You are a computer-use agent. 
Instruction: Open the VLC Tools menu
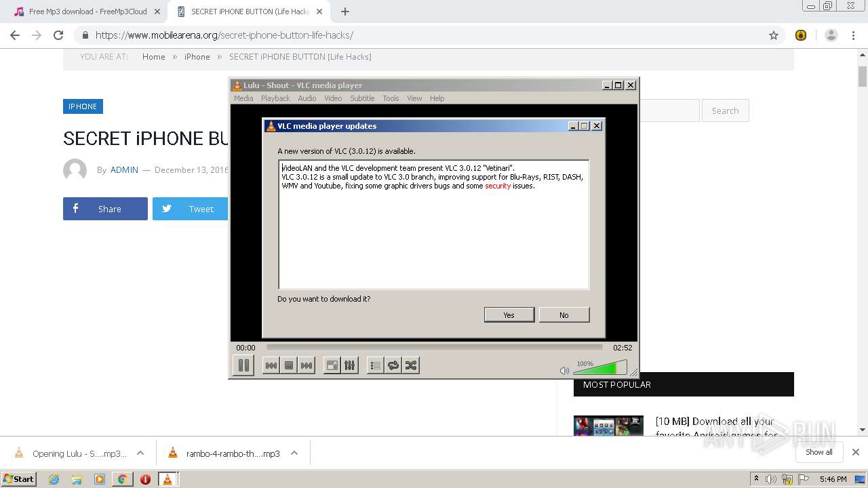tap(391, 98)
